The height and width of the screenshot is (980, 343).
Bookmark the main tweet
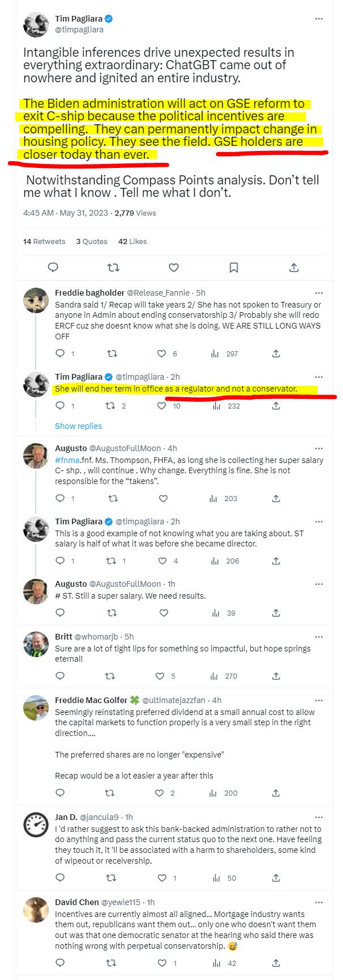tap(234, 267)
